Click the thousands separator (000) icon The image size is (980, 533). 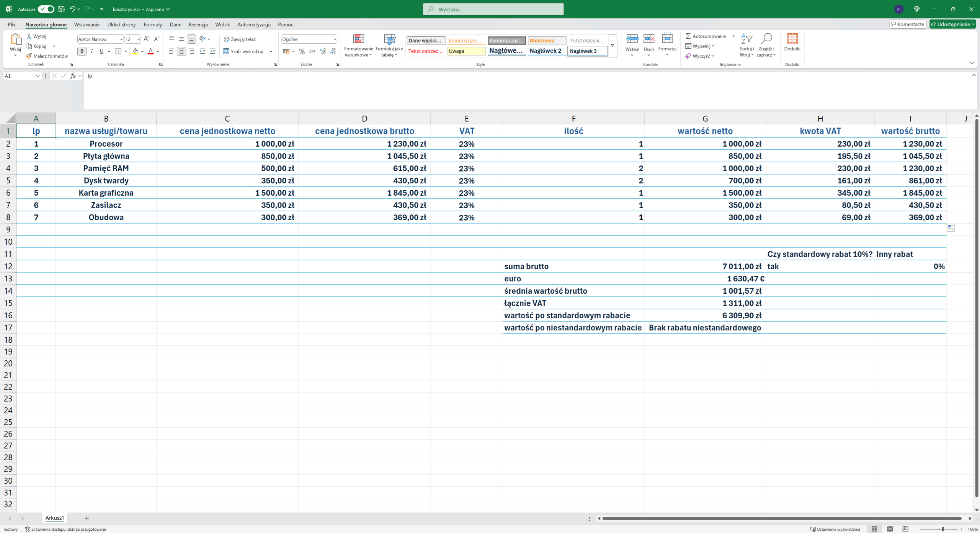pyautogui.click(x=312, y=51)
